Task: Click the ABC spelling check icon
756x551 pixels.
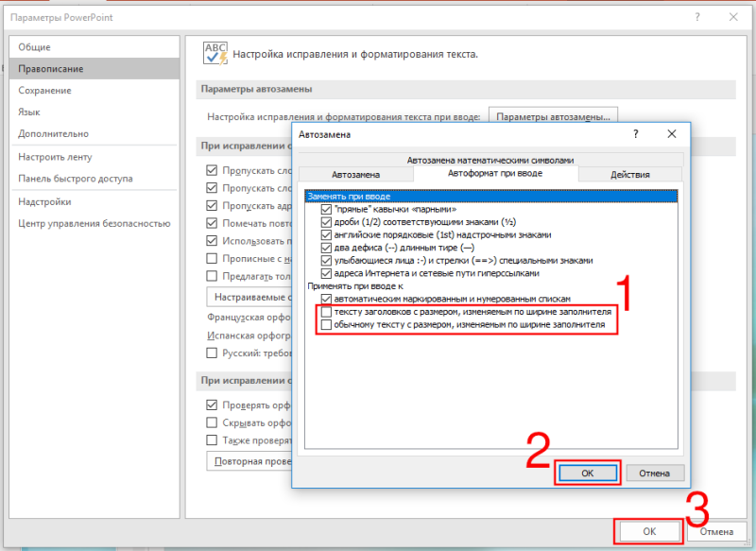Action: 215,54
